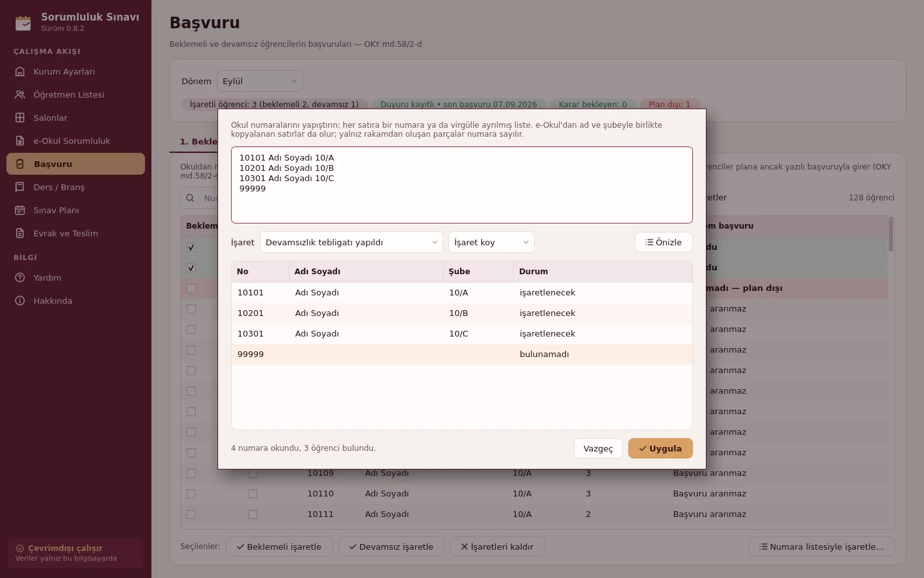Click the X icon on İşaretleri kaldır
924x578 pixels.
(x=465, y=547)
